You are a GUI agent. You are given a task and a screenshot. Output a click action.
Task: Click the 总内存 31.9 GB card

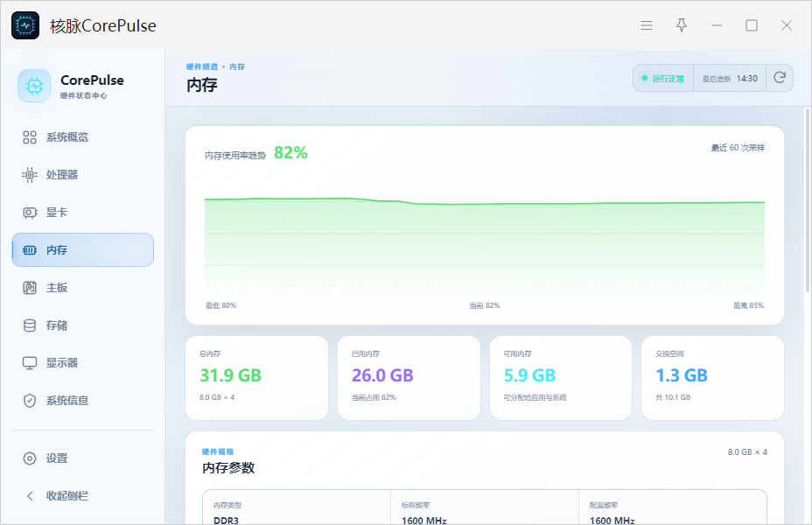click(257, 378)
